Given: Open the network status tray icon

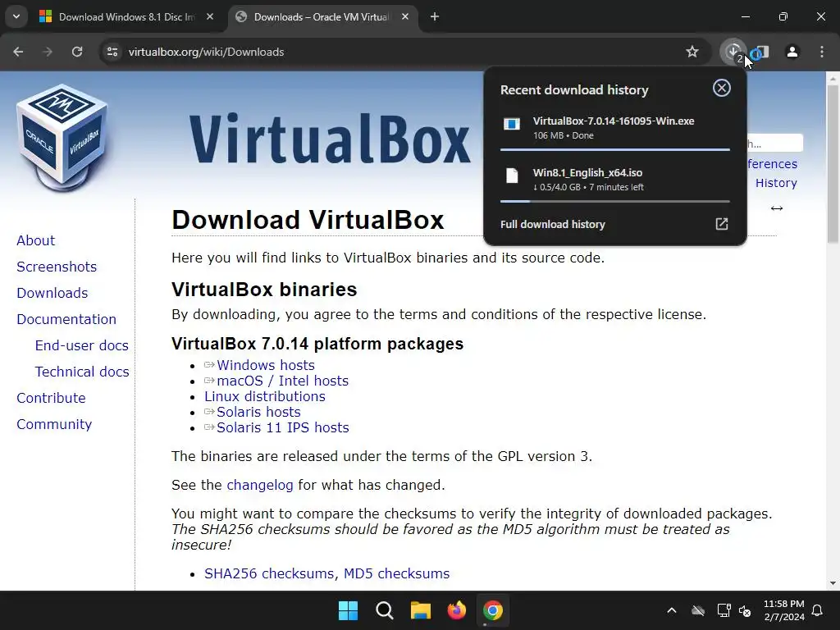Looking at the screenshot, I should [724, 610].
